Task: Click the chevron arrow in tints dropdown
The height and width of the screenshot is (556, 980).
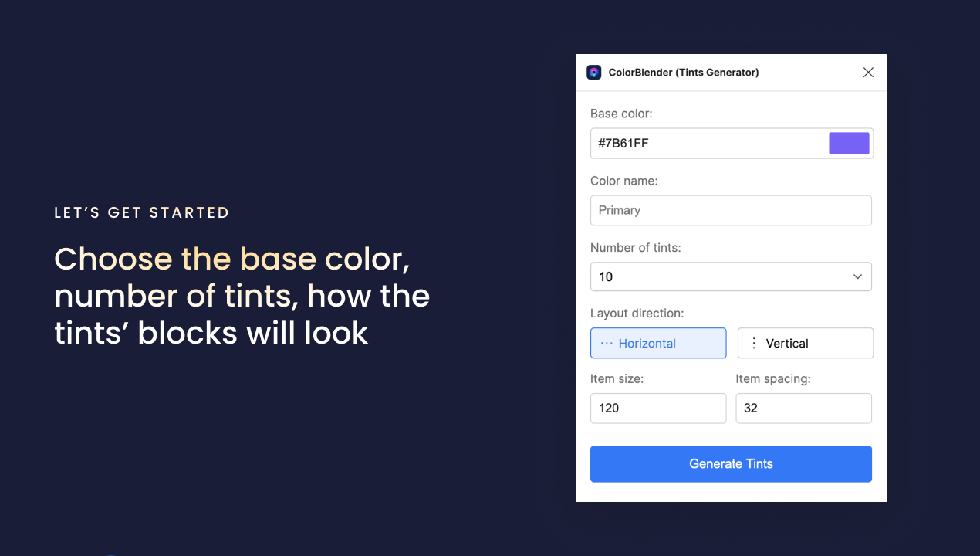Action: pos(857,276)
